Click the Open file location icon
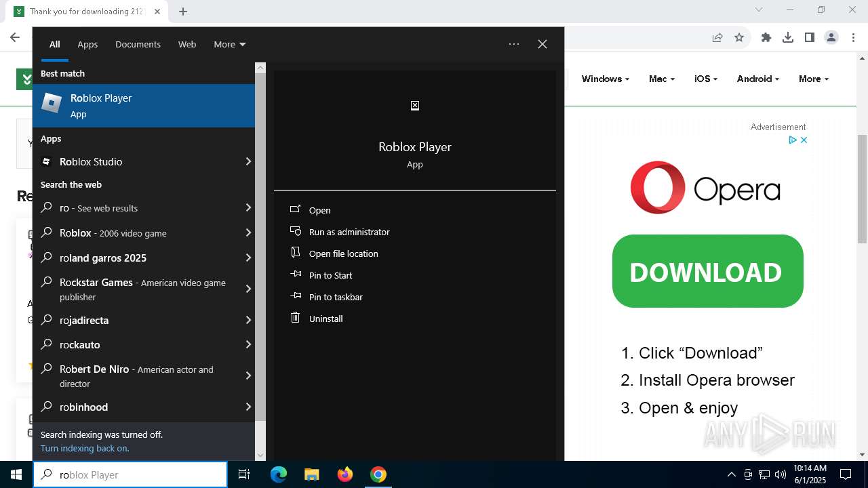 [295, 252]
